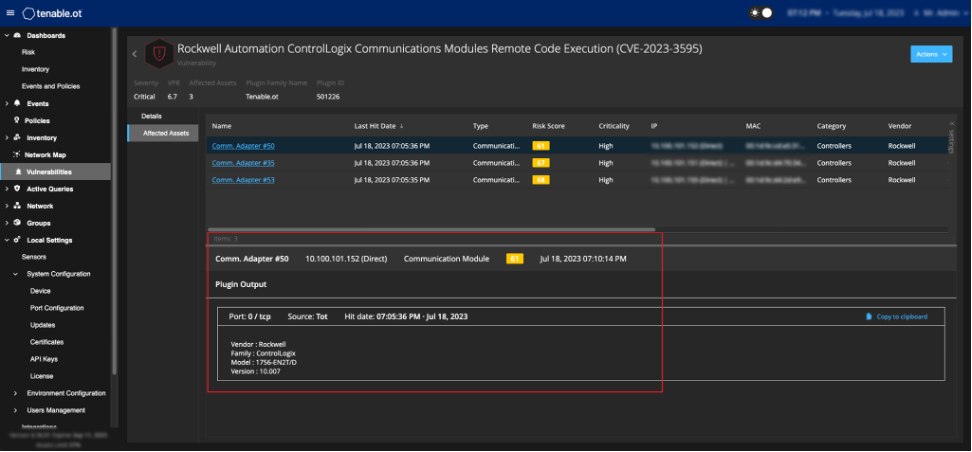The height and width of the screenshot is (452, 972).
Task: Open the License page
Action: (42, 376)
